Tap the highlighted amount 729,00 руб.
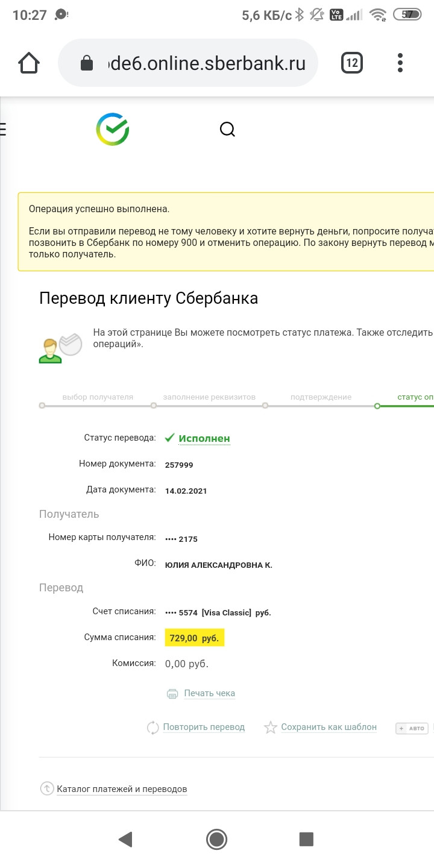Screen dimensions: 434x868 click(x=194, y=638)
